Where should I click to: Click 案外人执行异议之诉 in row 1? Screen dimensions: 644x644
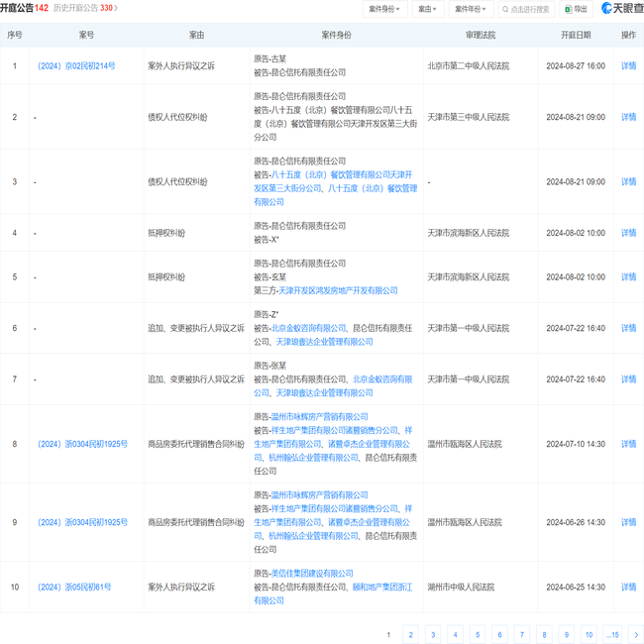(181, 65)
